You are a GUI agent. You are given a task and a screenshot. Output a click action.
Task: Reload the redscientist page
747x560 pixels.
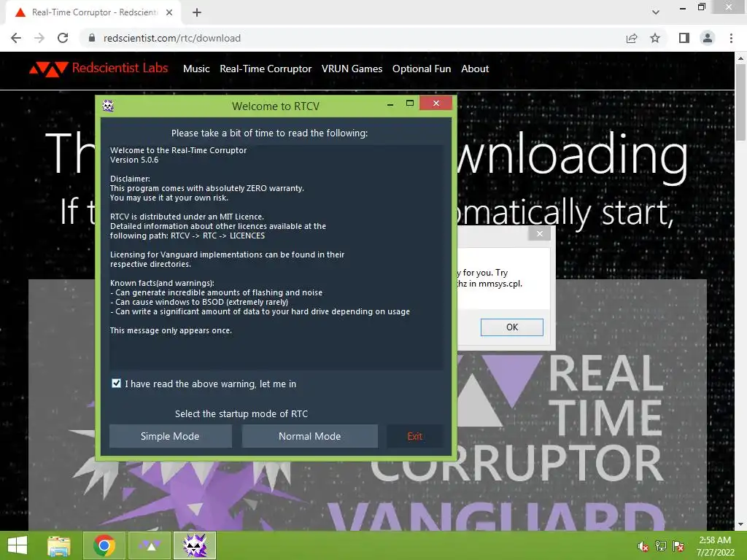click(x=63, y=38)
